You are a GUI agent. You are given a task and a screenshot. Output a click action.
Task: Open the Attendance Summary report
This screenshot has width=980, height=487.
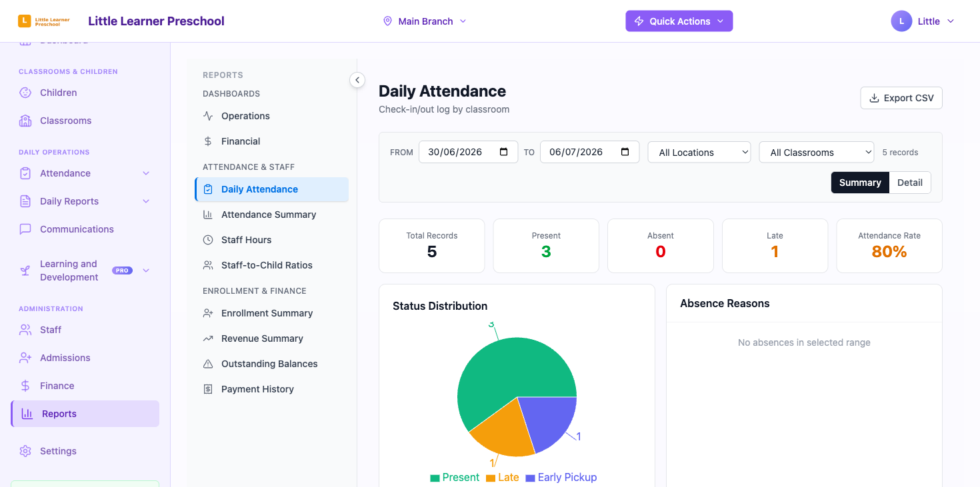click(x=272, y=215)
